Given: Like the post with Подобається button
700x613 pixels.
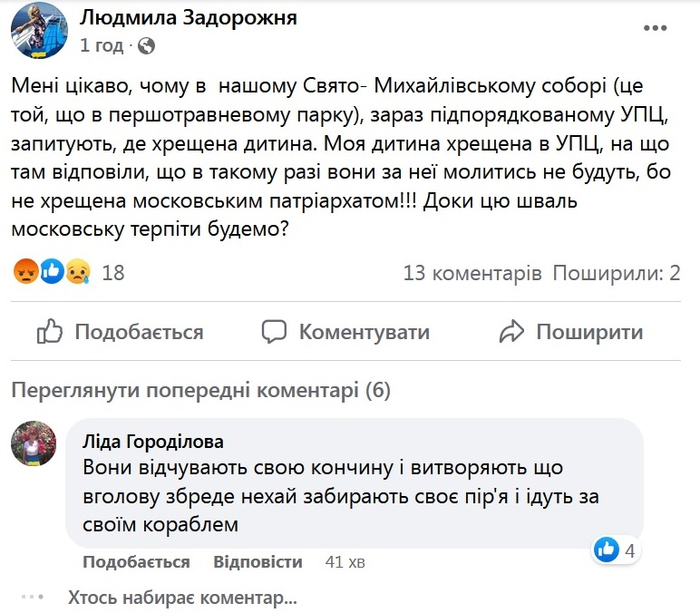Looking at the screenshot, I should click(120, 332).
